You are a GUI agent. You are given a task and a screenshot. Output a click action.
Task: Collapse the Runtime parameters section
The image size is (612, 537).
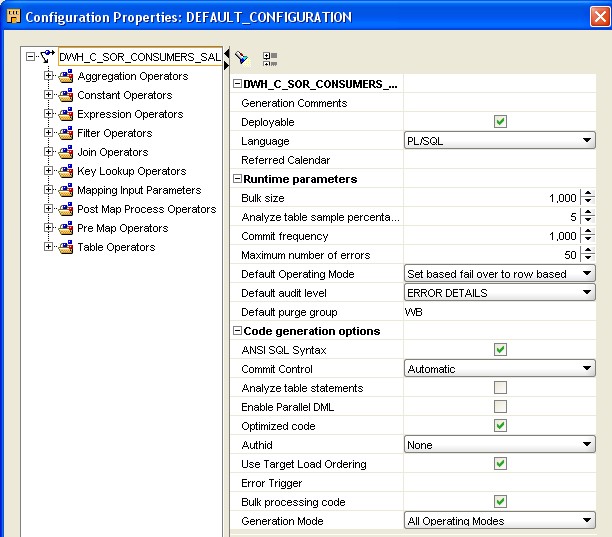(x=237, y=179)
